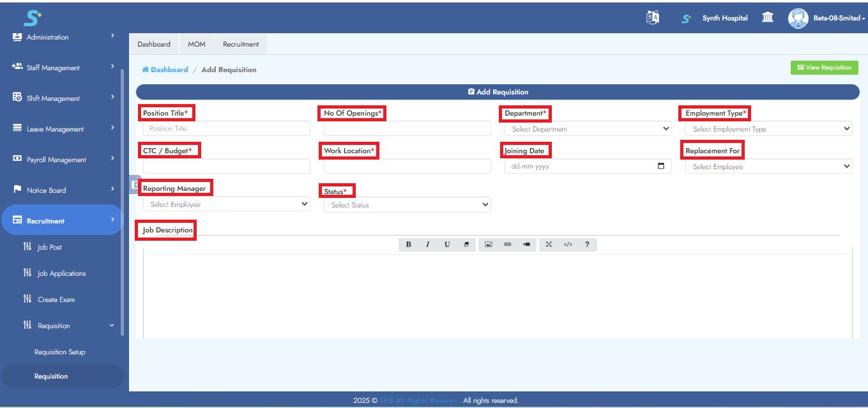Open the Status dropdown
The image size is (868, 408).
(407, 205)
